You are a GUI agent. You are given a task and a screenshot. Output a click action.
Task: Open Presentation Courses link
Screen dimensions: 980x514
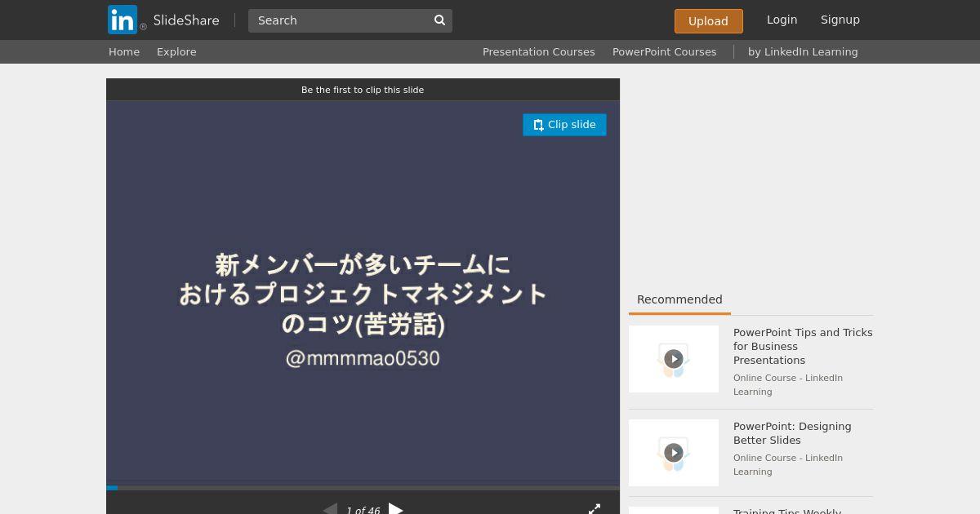[538, 51]
